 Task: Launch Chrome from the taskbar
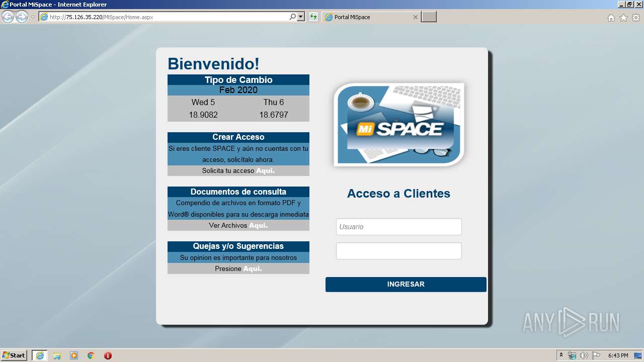coord(91,355)
